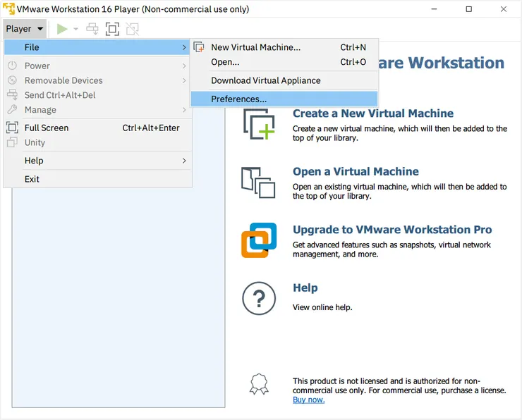Click the Power icon in the menu
Viewport: 522px width, 420px height.
tap(12, 66)
